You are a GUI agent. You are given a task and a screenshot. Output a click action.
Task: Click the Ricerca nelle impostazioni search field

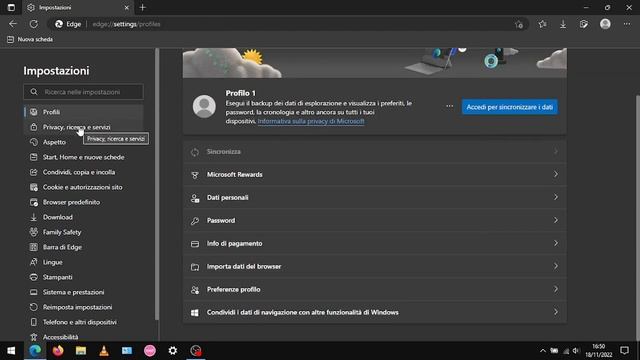[x=83, y=92]
